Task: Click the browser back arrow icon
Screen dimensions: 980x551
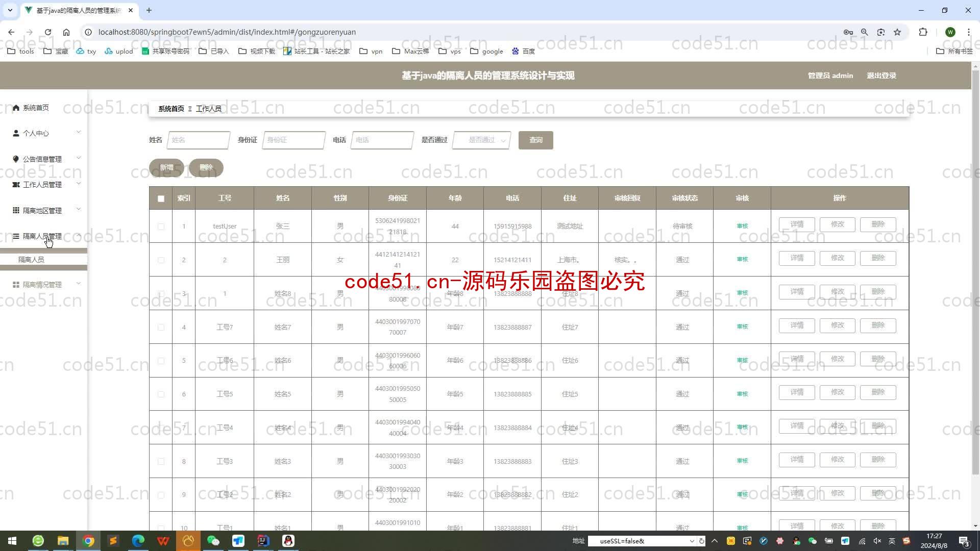Action: coord(11,32)
